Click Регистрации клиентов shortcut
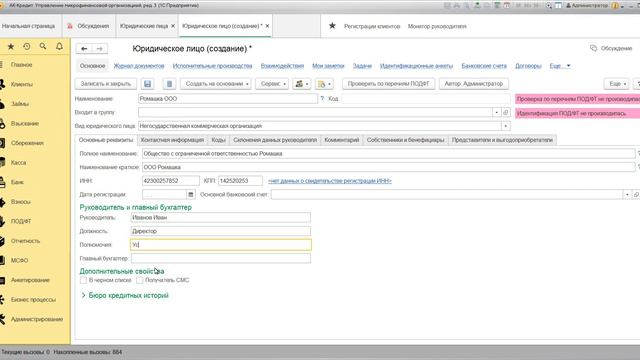 372,26
